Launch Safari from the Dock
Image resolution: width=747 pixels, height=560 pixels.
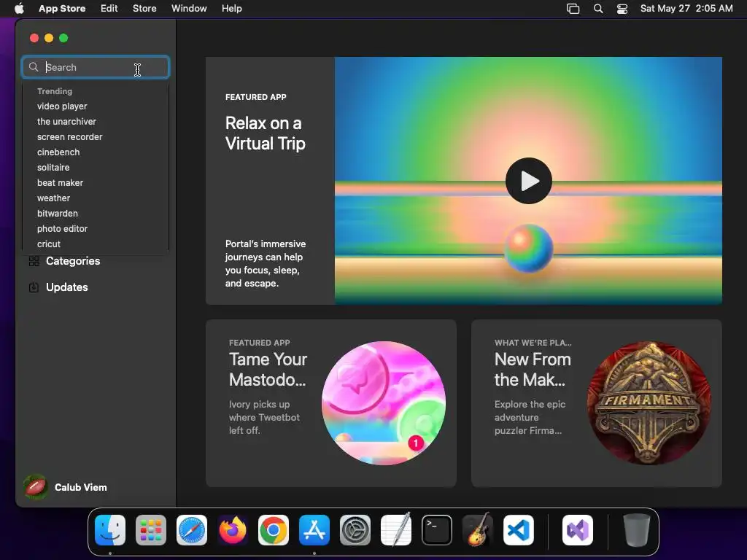[x=192, y=530]
